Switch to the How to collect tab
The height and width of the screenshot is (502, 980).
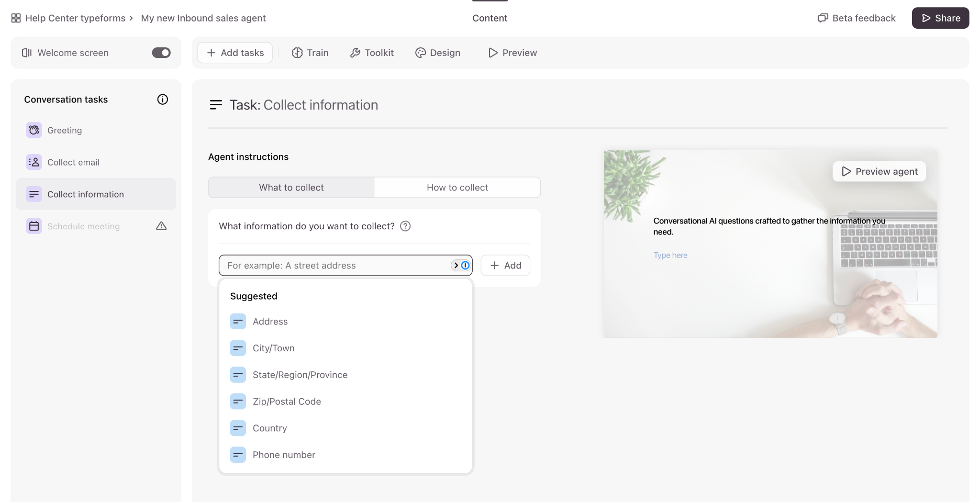(x=457, y=188)
